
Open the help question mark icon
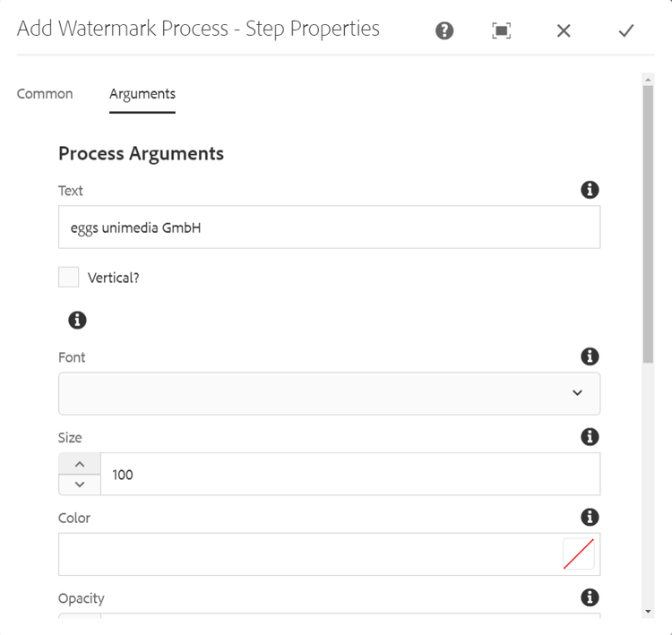[444, 30]
